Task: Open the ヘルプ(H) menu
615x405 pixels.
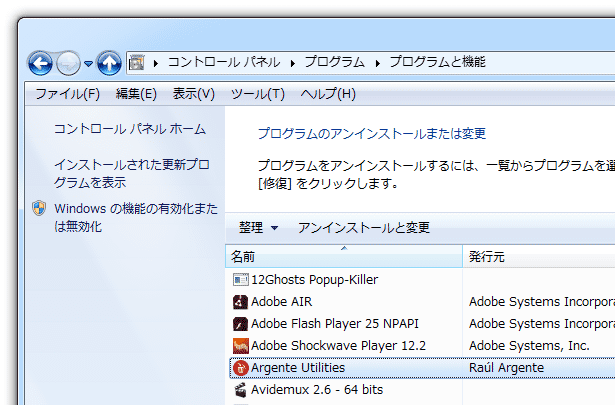Action: coord(328,94)
